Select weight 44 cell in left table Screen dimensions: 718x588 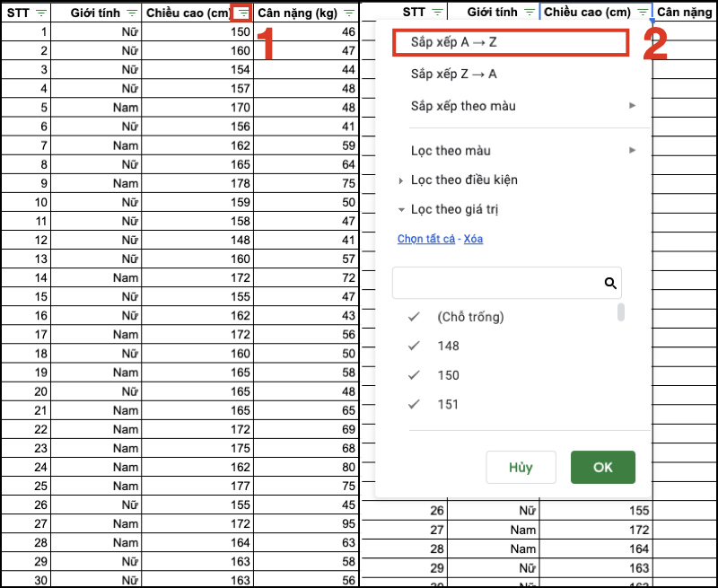[305, 70]
